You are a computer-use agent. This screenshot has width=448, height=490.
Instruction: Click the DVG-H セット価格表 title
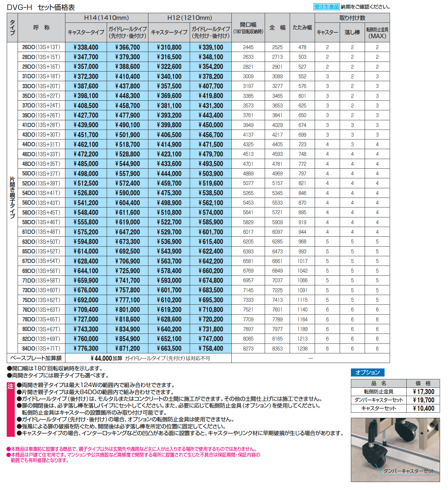click(x=41, y=7)
